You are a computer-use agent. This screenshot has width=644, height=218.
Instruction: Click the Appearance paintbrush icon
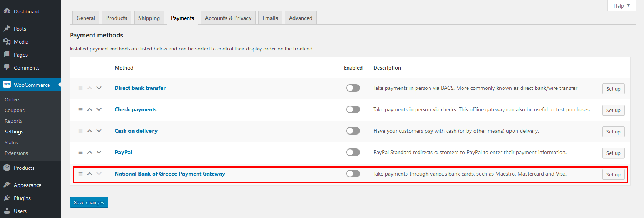coord(7,185)
